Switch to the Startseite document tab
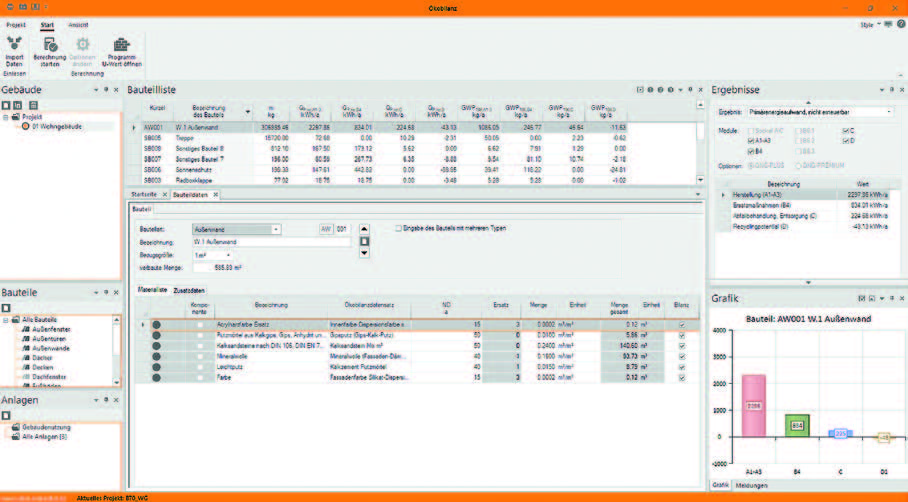This screenshot has width=908, height=502. [144, 195]
